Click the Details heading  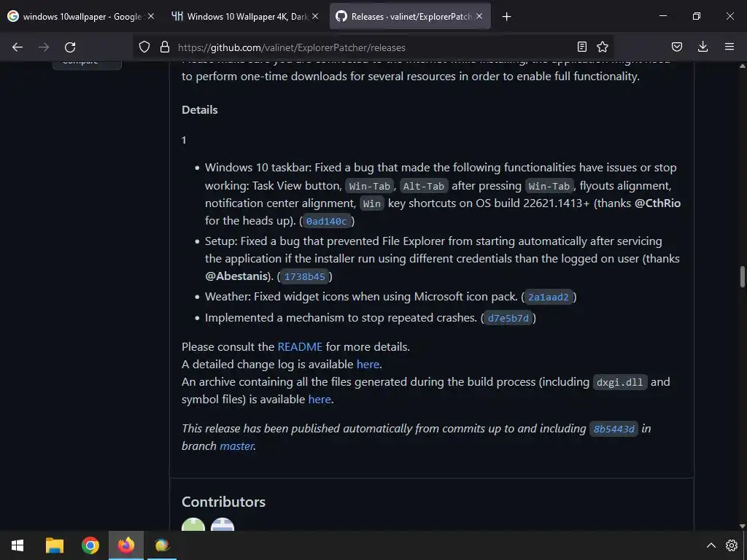[200, 110]
